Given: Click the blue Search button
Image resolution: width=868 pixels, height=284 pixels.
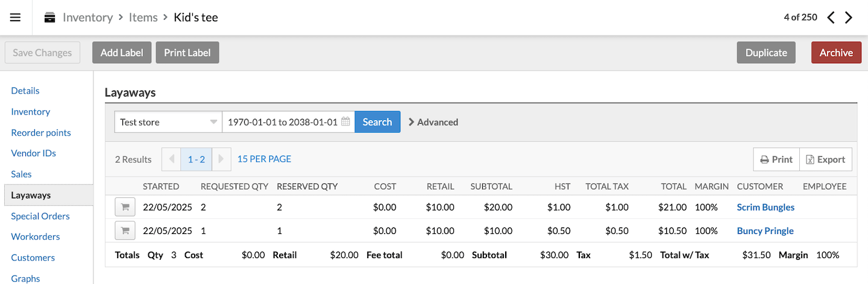Looking at the screenshot, I should tap(377, 122).
